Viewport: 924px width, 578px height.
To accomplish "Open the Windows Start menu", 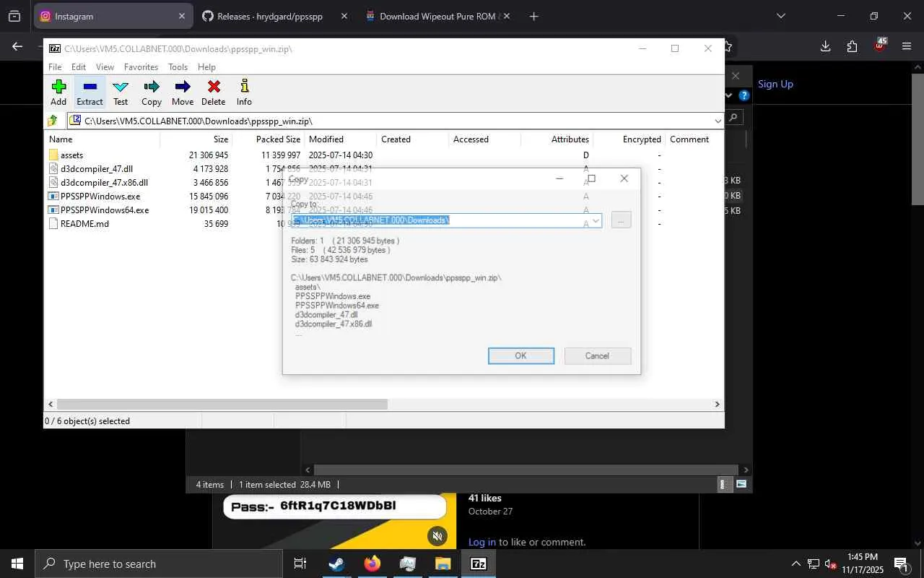I will [17, 564].
